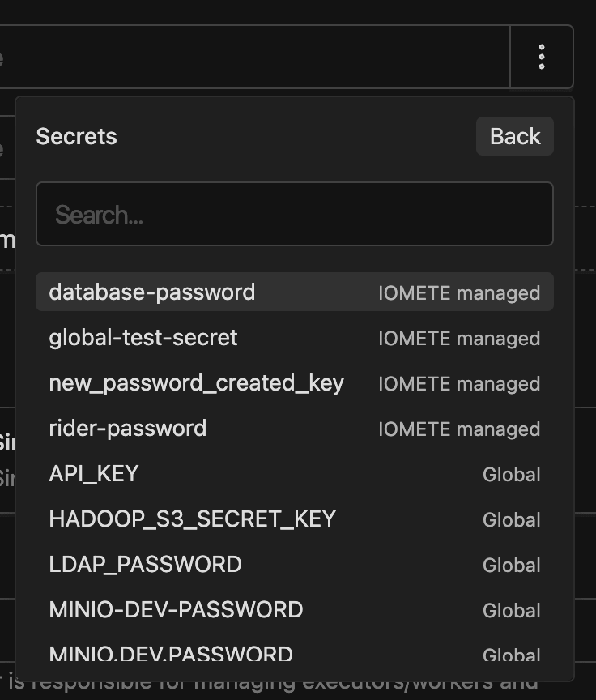Click the Global label beside MINIO-DEV-PASSWORD

click(x=511, y=610)
